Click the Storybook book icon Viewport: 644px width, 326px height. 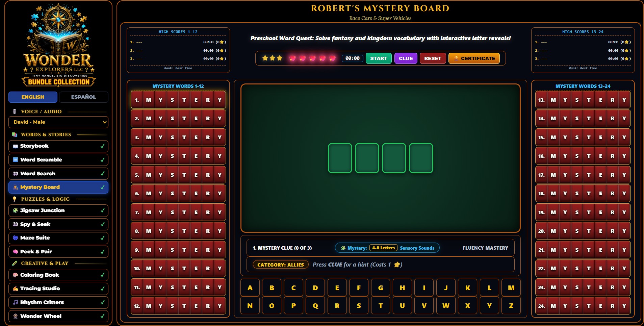[x=15, y=146]
